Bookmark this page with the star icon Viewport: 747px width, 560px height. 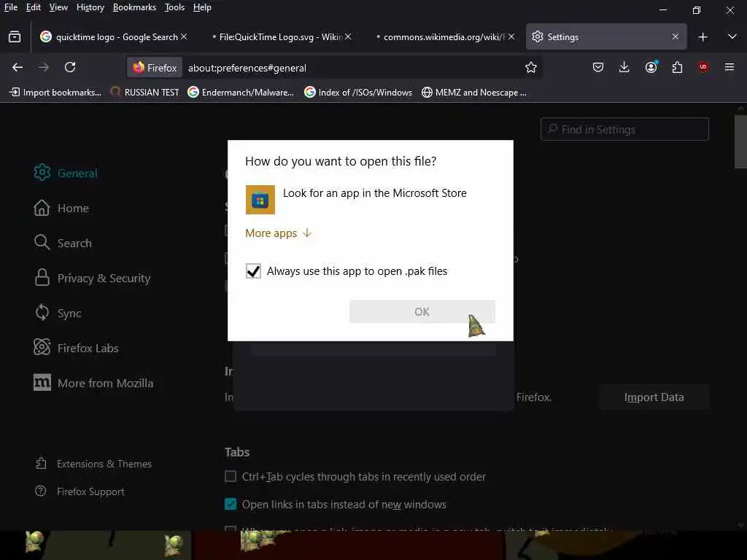coord(531,68)
